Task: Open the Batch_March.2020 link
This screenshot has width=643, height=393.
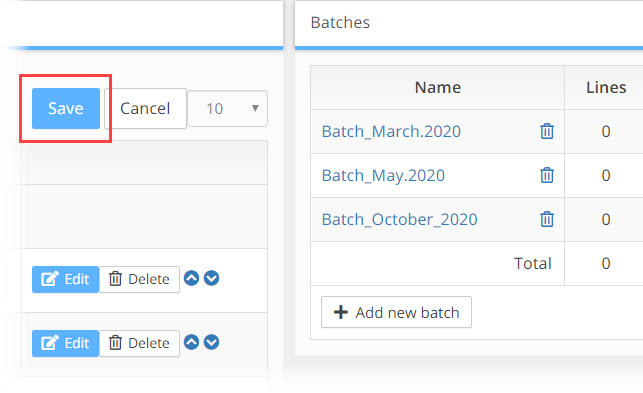Action: pos(391,131)
